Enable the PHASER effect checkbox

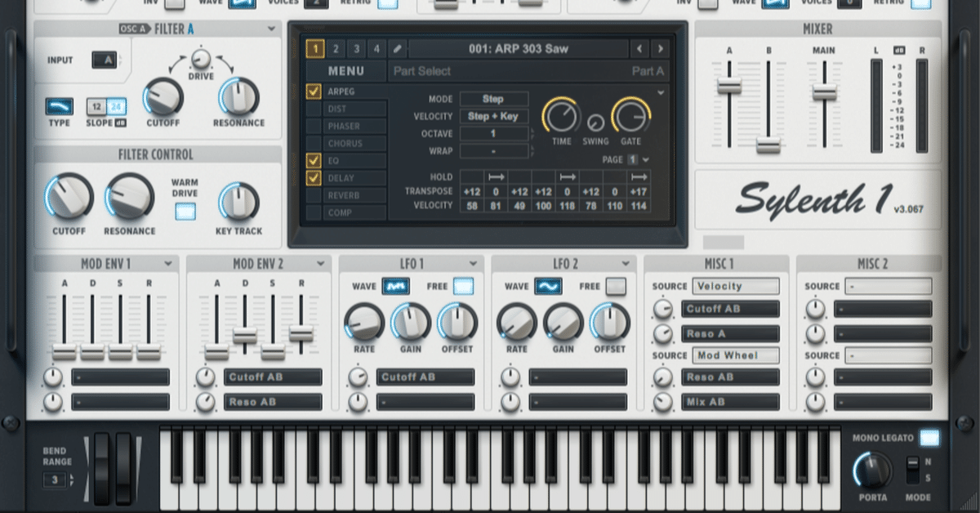point(314,127)
